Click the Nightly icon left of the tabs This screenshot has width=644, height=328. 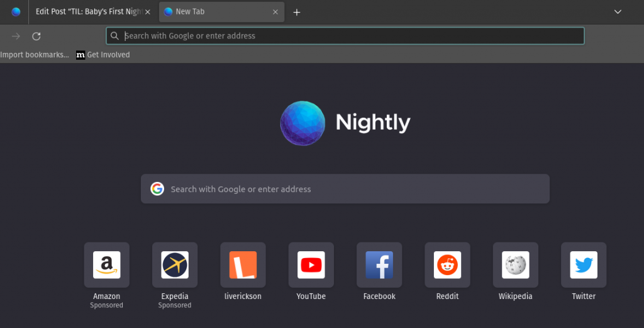coord(16,11)
